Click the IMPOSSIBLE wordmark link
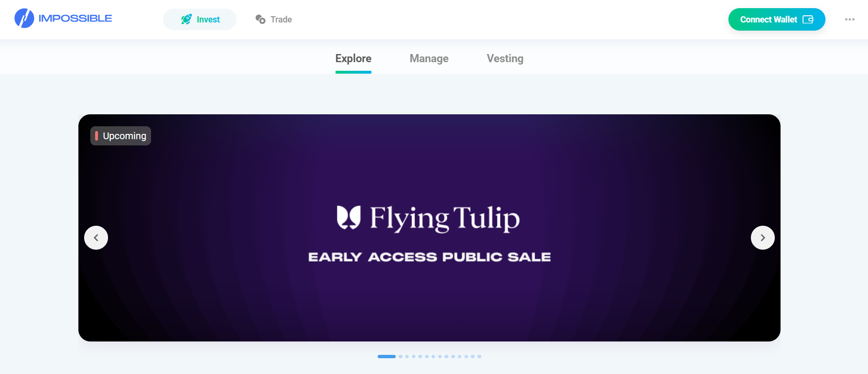868x374 pixels. [x=76, y=19]
